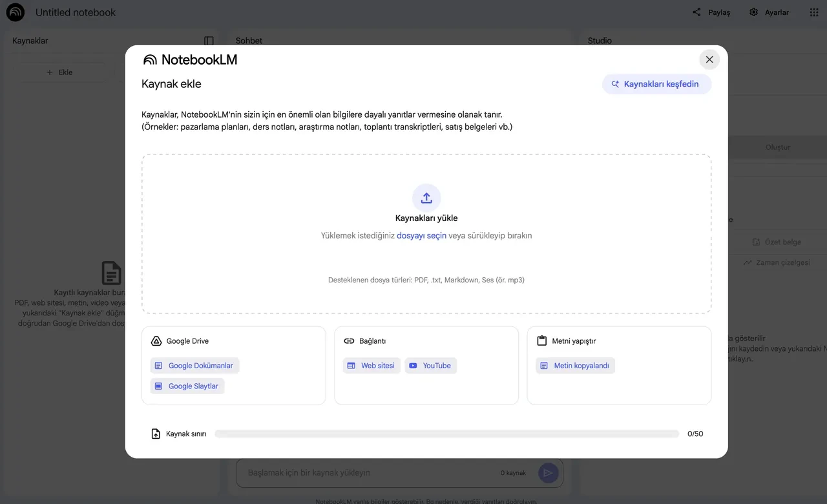Viewport: 827px width, 504px height.
Task: Open Kaynakları keşfedin
Action: tap(656, 83)
